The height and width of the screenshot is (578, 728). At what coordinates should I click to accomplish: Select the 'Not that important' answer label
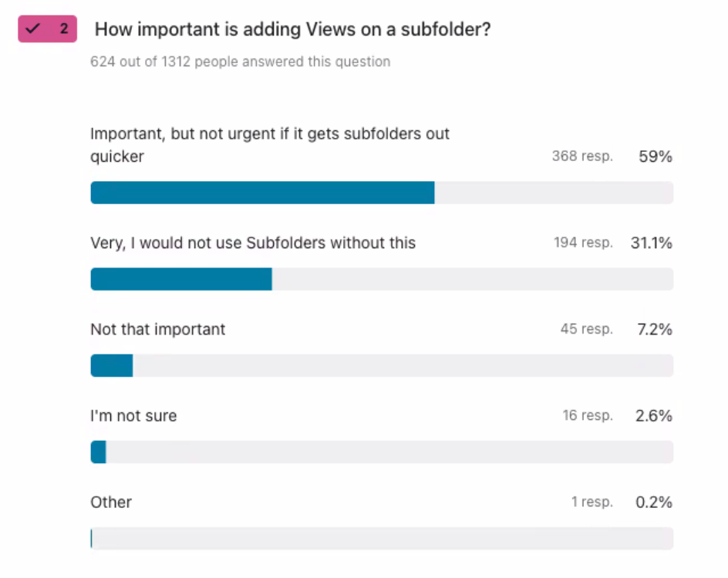158,329
